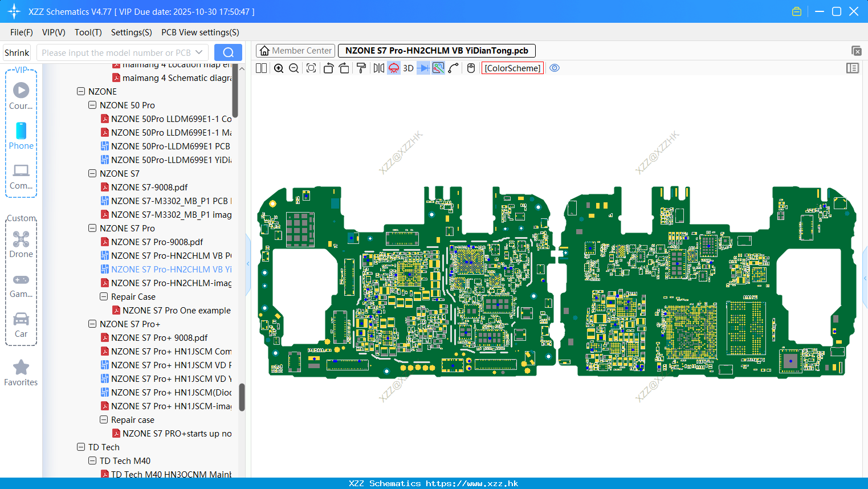
Task: Open NZONE S7 Pro-9008.pdf file
Action: [x=152, y=242]
